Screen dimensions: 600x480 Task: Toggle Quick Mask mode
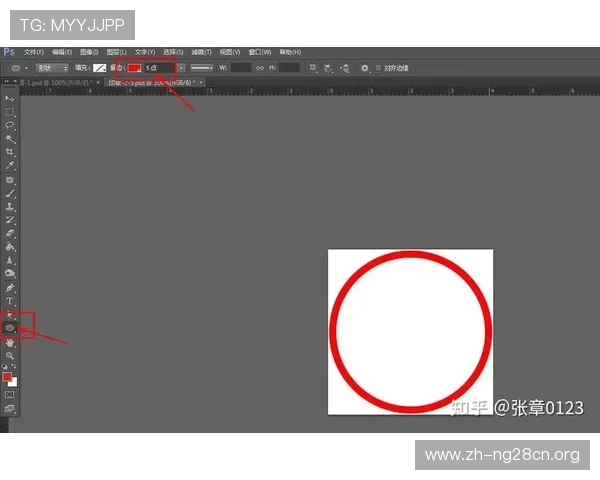(10, 395)
